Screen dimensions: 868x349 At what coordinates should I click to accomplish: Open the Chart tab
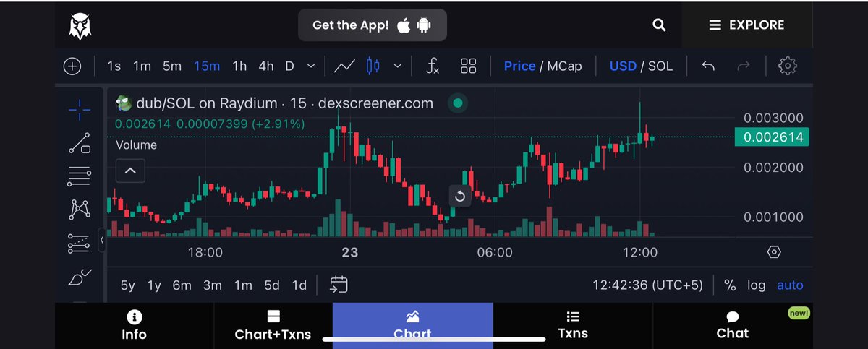click(x=412, y=325)
